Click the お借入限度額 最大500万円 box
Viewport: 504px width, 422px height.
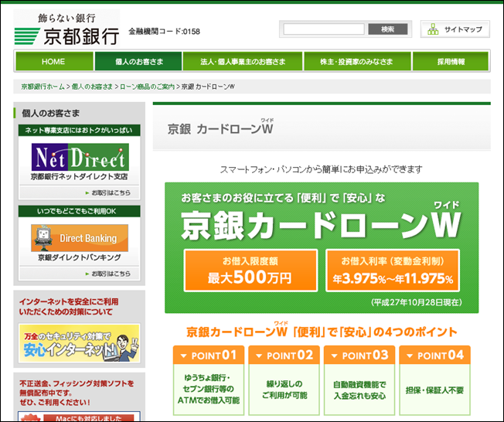250,271
